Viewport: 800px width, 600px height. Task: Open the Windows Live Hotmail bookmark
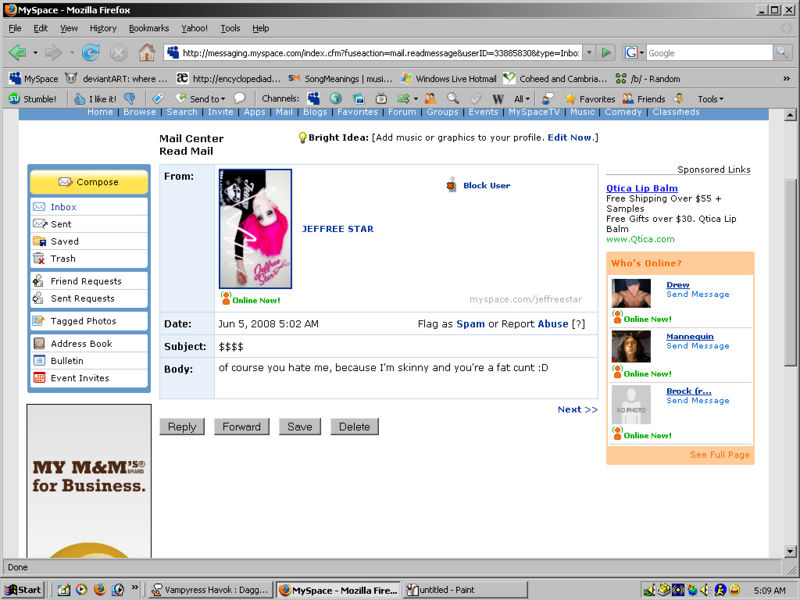click(x=448, y=79)
